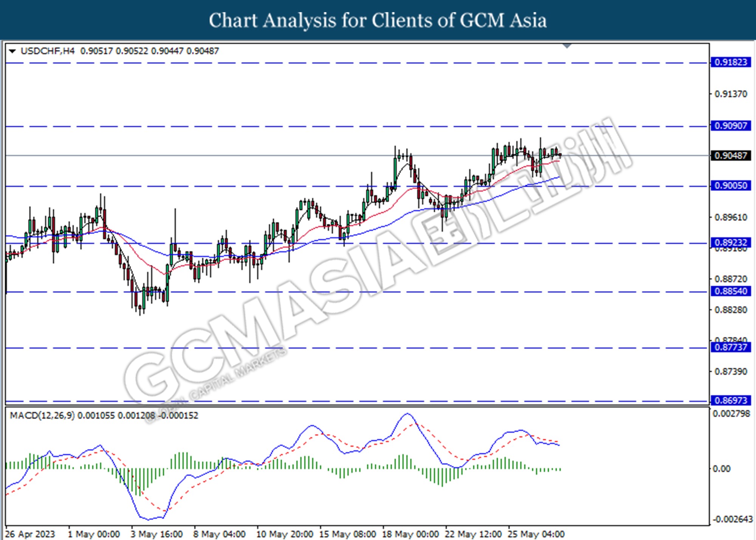Screen dimensions: 756x540
Task: Select the 0.88540 price level label
Action: pyautogui.click(x=731, y=291)
